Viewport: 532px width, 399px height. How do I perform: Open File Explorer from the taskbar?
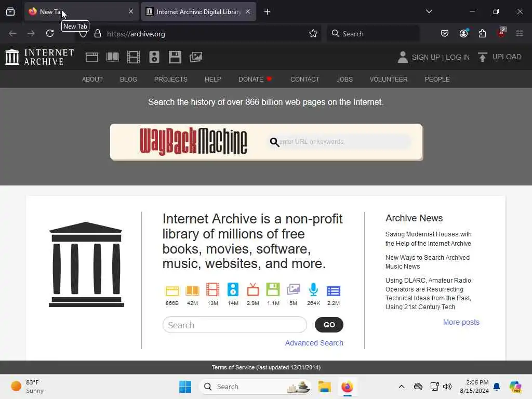pyautogui.click(x=324, y=387)
